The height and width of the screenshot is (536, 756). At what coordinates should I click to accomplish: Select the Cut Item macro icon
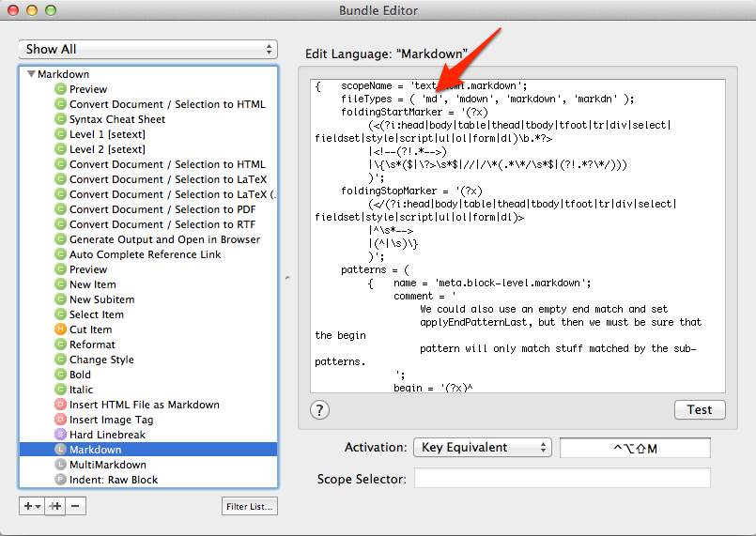click(x=60, y=329)
